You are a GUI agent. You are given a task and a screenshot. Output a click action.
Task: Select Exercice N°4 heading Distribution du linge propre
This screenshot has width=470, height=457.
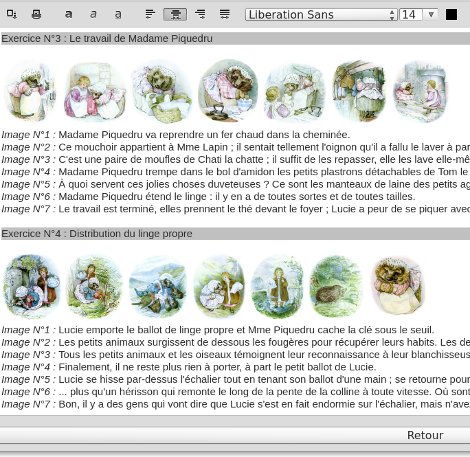(97, 233)
